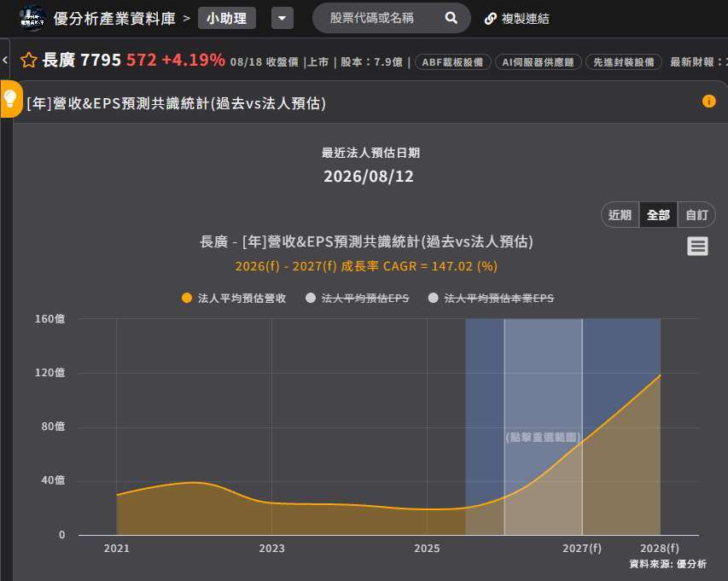This screenshot has height=581, width=728.
Task: Click the search magnifier icon
Action: point(451,18)
